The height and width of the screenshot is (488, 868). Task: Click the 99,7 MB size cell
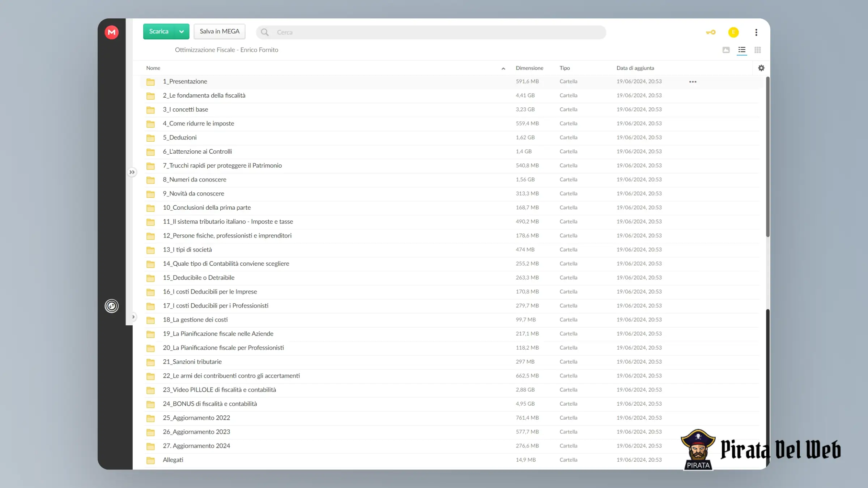(x=526, y=320)
